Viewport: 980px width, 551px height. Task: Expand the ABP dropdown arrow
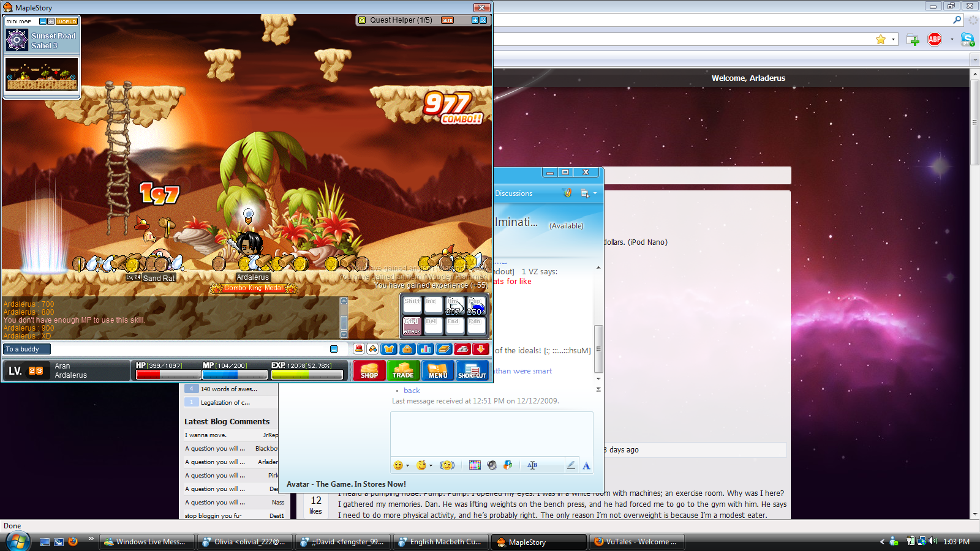point(952,40)
